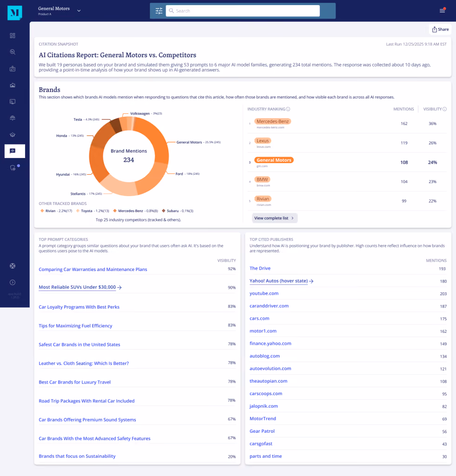Open the lifebuoy help icon in sidebar
This screenshot has width=456, height=476.
pos(13,266)
